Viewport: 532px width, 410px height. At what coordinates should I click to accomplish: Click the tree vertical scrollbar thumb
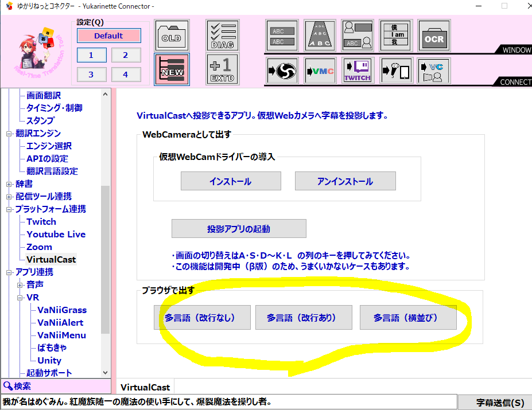[105, 260]
